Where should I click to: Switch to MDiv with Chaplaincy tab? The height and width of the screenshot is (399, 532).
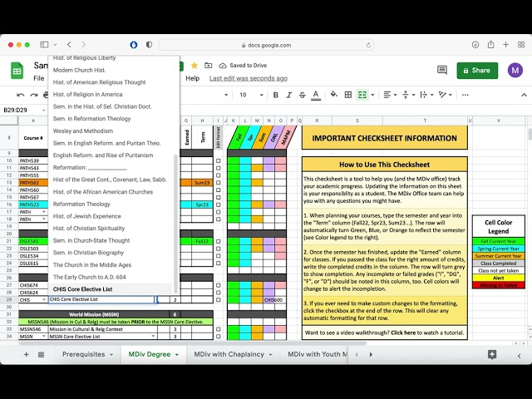coord(229,354)
